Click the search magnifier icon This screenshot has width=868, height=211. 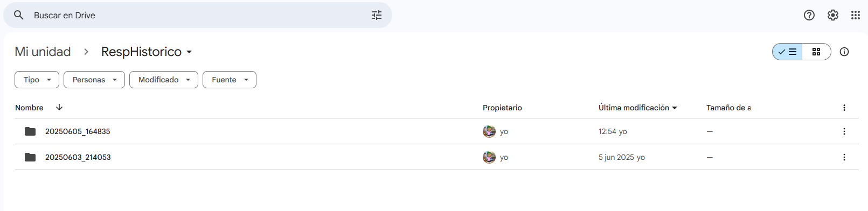point(19,15)
